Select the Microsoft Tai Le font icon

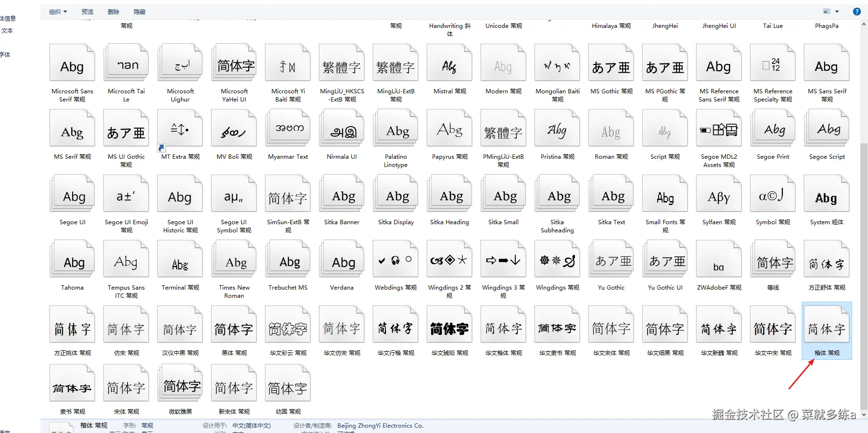[126, 63]
